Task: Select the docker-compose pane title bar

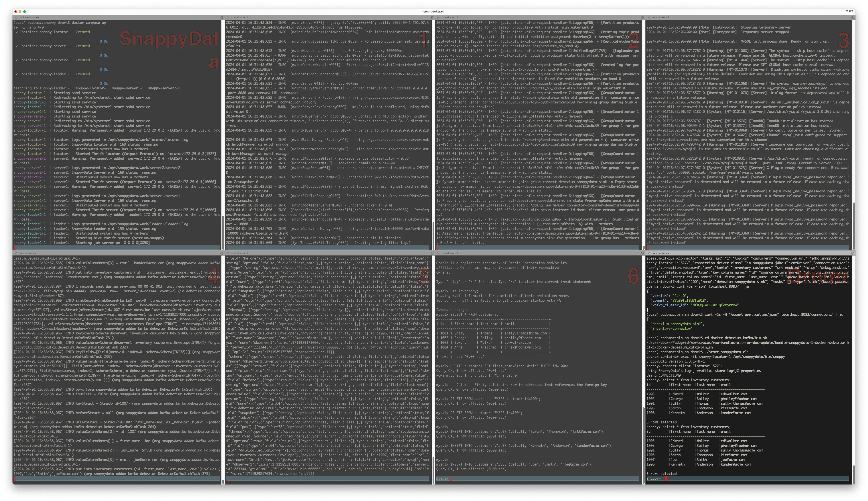Action: coord(117,18)
